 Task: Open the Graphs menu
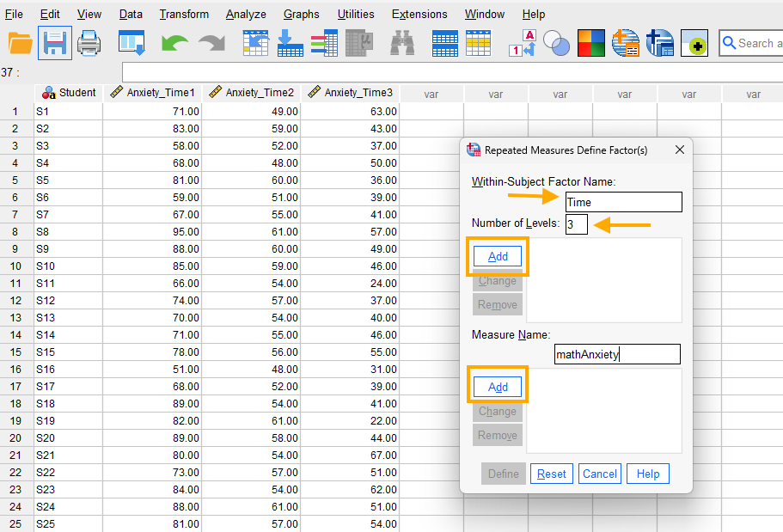[x=301, y=14]
